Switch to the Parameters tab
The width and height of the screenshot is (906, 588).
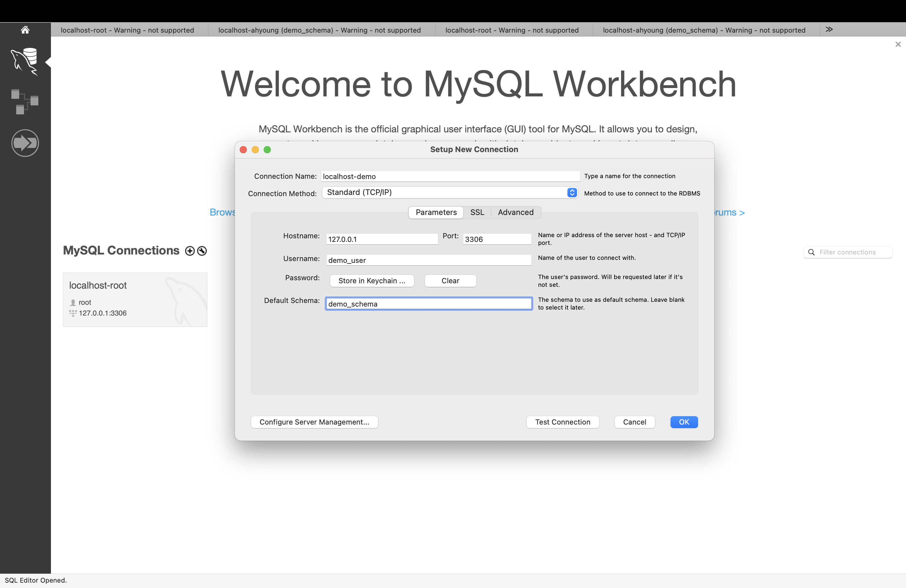point(436,212)
